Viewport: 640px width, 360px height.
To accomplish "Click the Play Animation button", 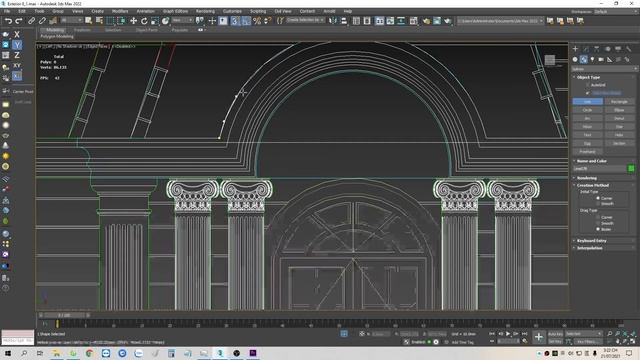I will click(x=508, y=334).
